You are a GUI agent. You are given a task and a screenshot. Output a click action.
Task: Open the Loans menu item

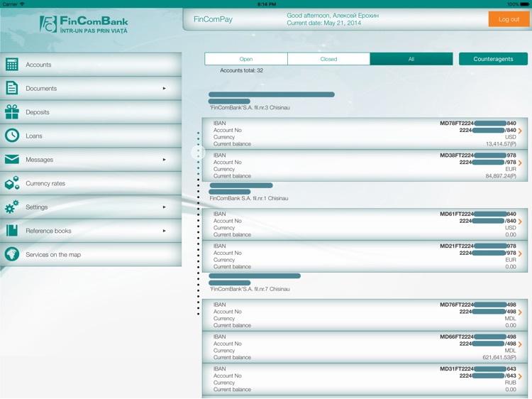tap(91, 136)
